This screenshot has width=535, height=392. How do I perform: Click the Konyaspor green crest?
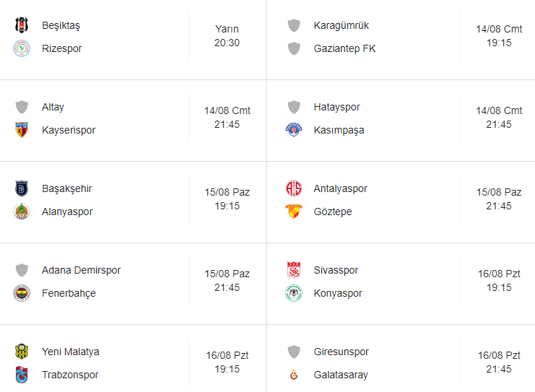click(x=294, y=293)
